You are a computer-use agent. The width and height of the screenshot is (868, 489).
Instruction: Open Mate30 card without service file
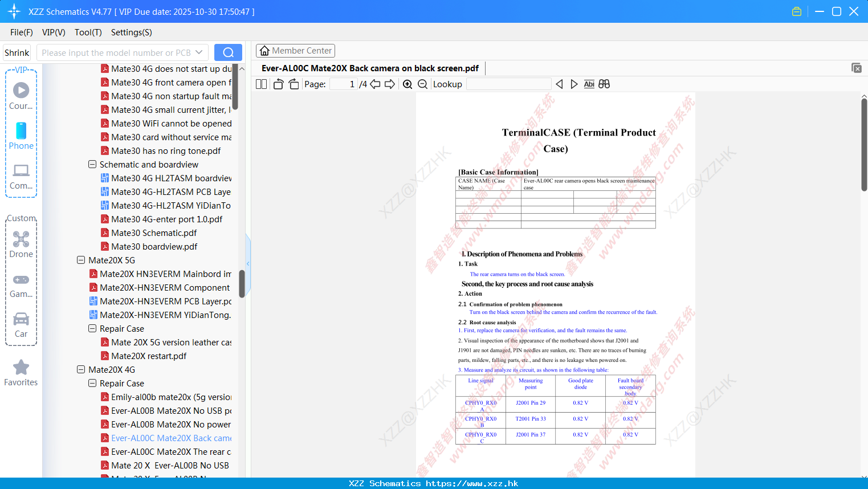172,137
